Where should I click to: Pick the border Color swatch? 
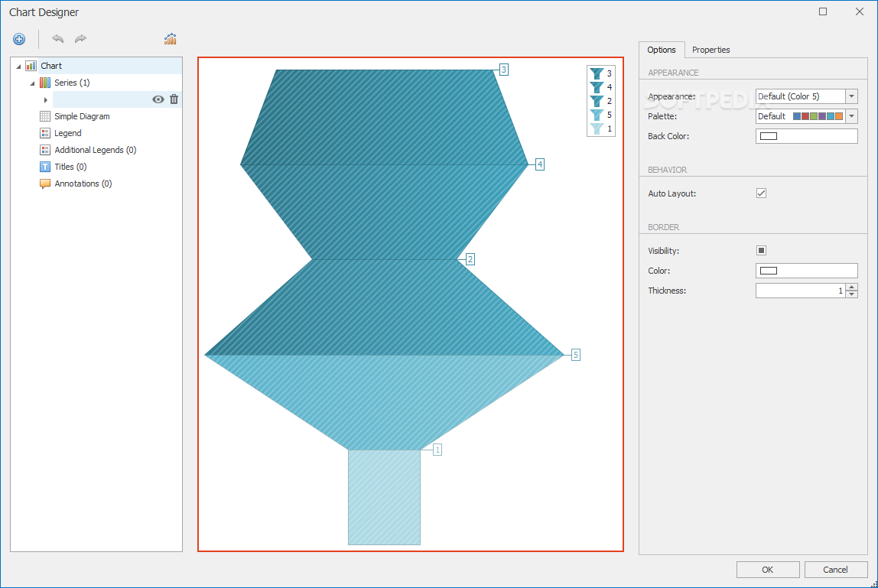point(768,271)
